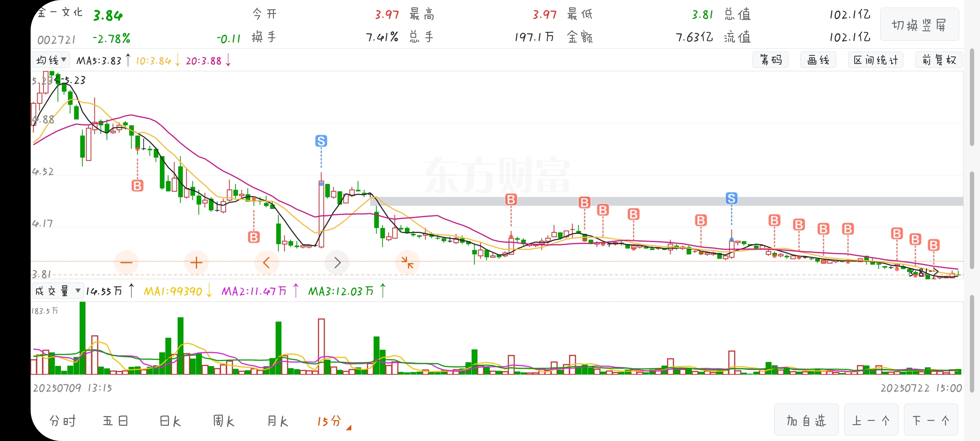Image resolution: width=980 pixels, height=441 pixels.
Task: Click the -2.78% change value
Action: click(111, 38)
